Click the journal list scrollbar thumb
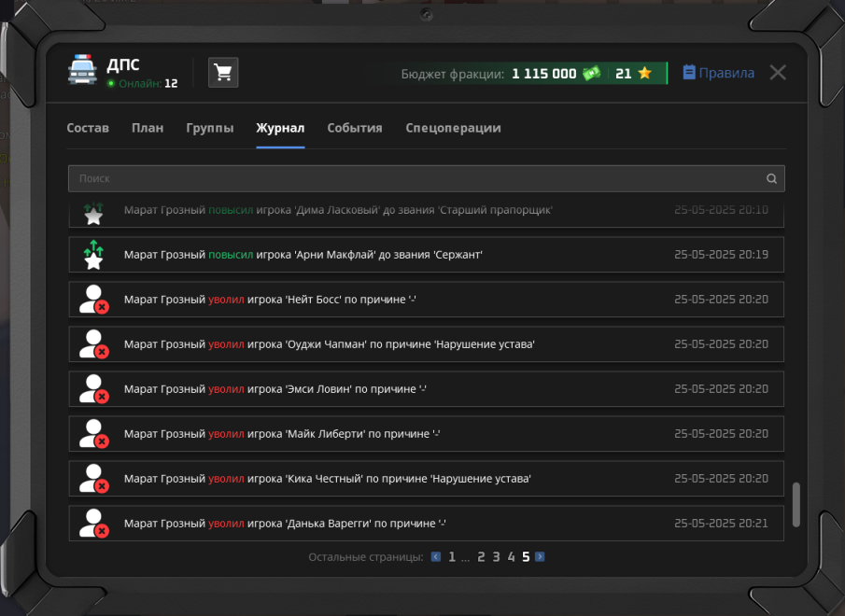Viewport: 845px width, 616px height. (x=796, y=505)
